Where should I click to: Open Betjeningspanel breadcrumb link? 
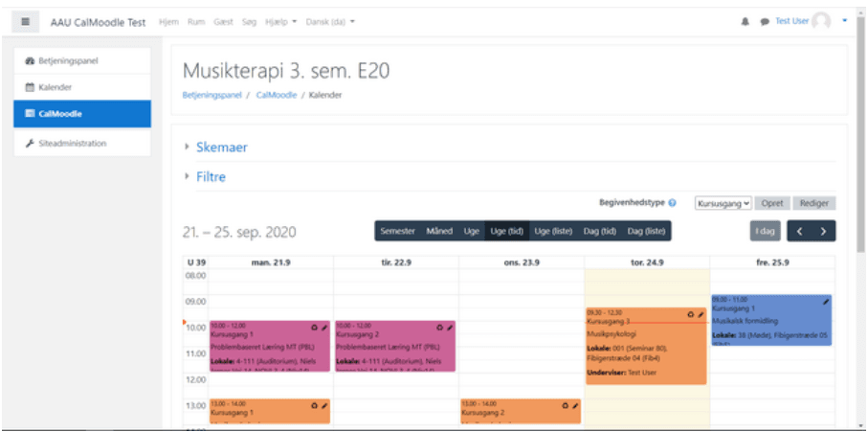coord(212,95)
